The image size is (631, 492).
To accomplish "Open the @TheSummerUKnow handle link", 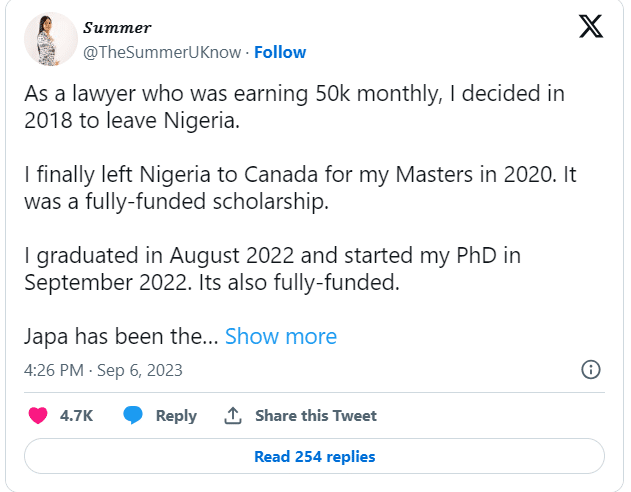I will (160, 52).
